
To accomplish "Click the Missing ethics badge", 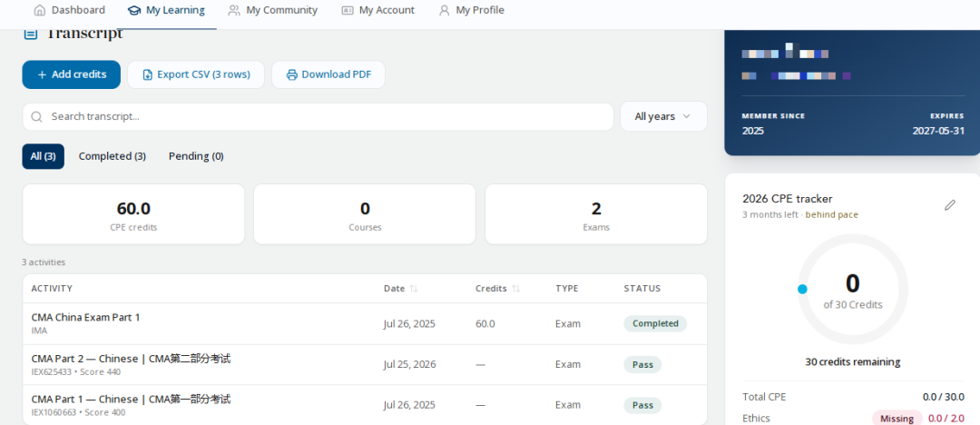I will pyautogui.click(x=897, y=419).
